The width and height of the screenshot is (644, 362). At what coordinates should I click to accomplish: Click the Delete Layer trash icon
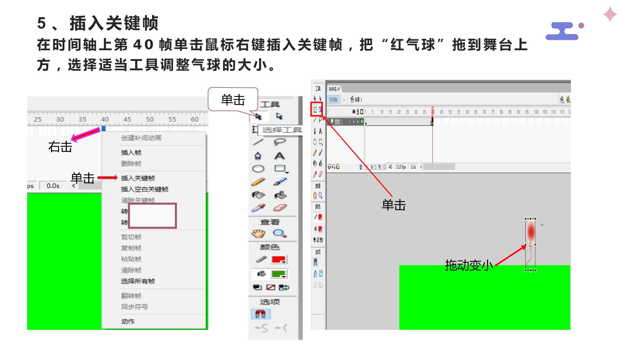(x=361, y=167)
